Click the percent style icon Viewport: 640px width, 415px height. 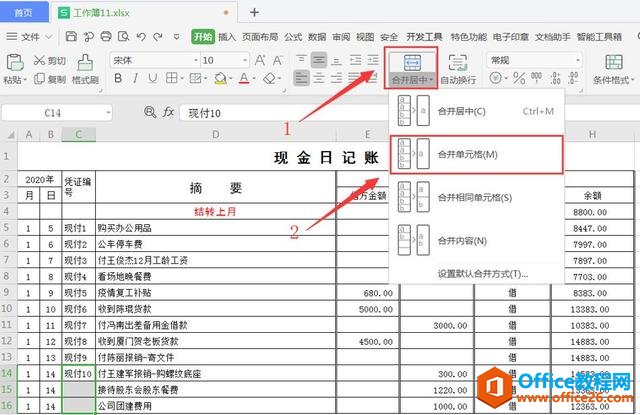[x=519, y=78]
